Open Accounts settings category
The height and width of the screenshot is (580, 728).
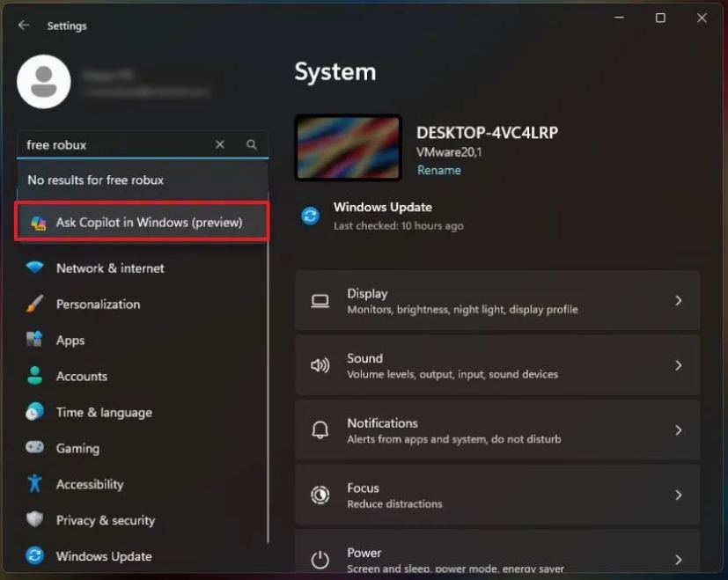[x=142, y=376]
